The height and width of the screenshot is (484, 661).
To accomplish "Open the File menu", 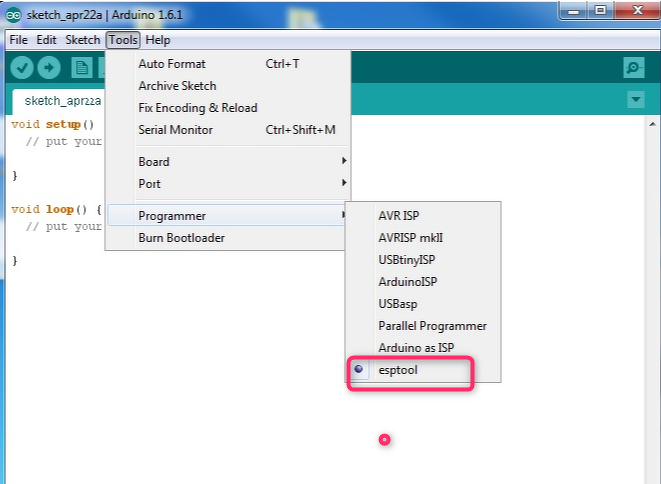I will click(x=19, y=40).
